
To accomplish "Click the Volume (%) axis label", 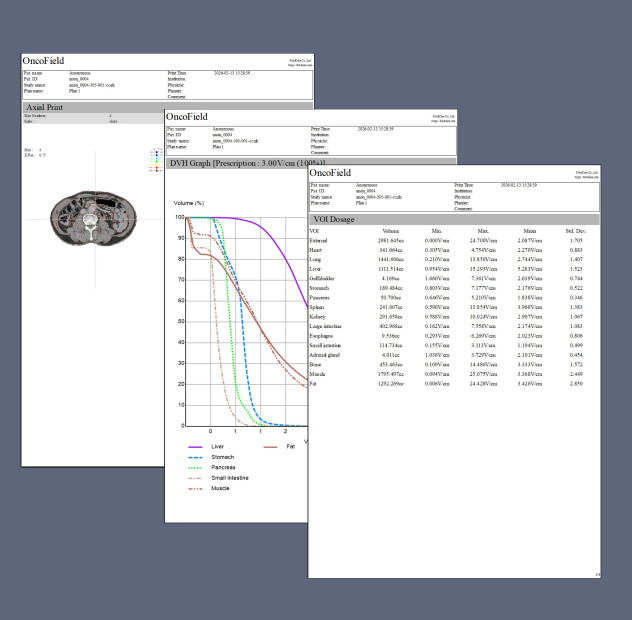I will pos(189,203).
